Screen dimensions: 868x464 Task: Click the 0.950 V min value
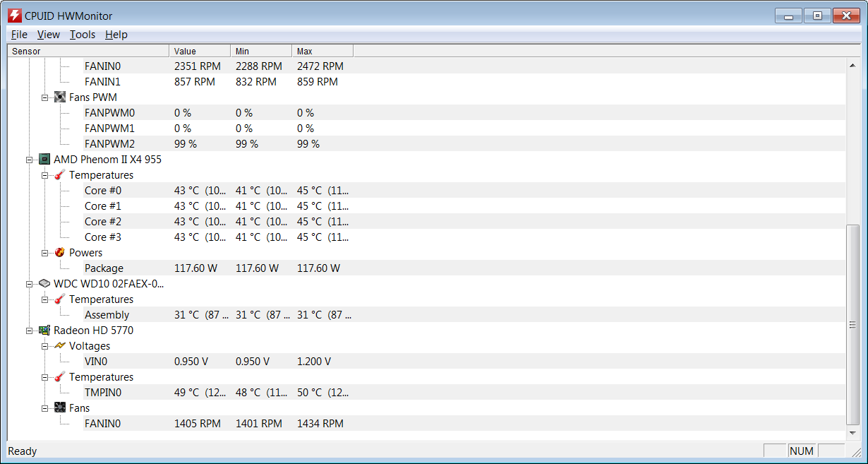[x=253, y=362]
